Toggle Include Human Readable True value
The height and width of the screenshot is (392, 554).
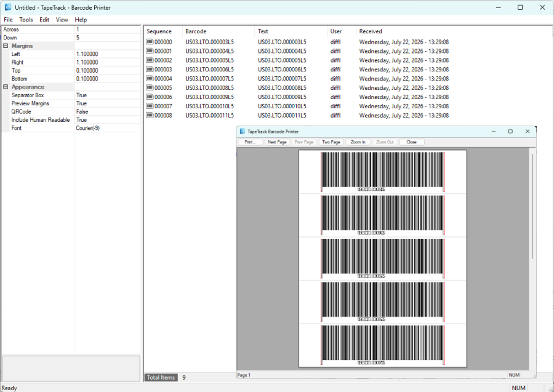[107, 120]
